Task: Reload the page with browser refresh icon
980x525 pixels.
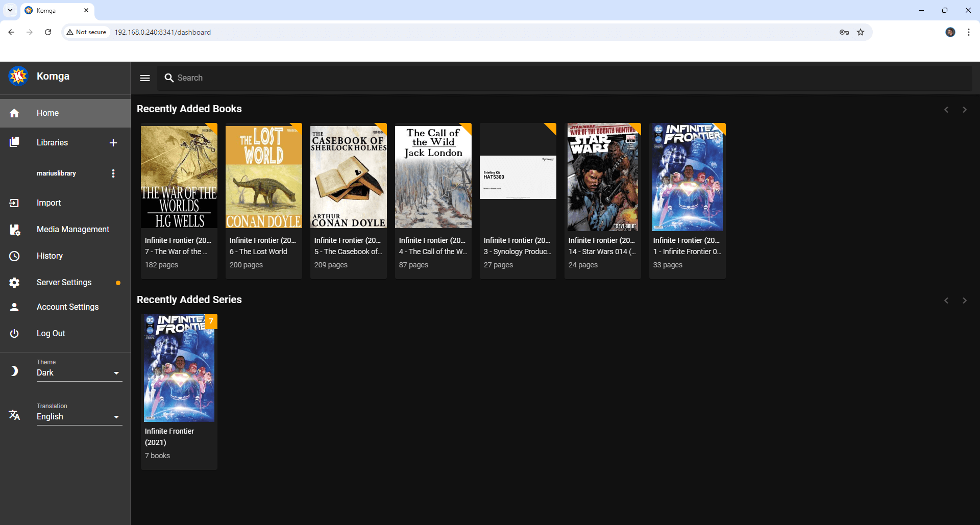Action: click(48, 32)
